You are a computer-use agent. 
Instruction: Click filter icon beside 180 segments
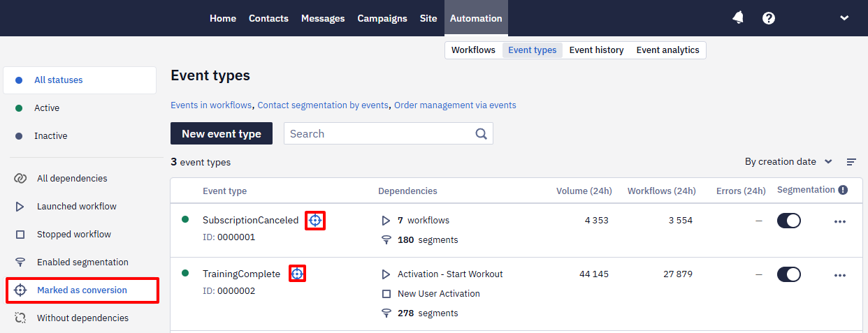click(x=386, y=240)
